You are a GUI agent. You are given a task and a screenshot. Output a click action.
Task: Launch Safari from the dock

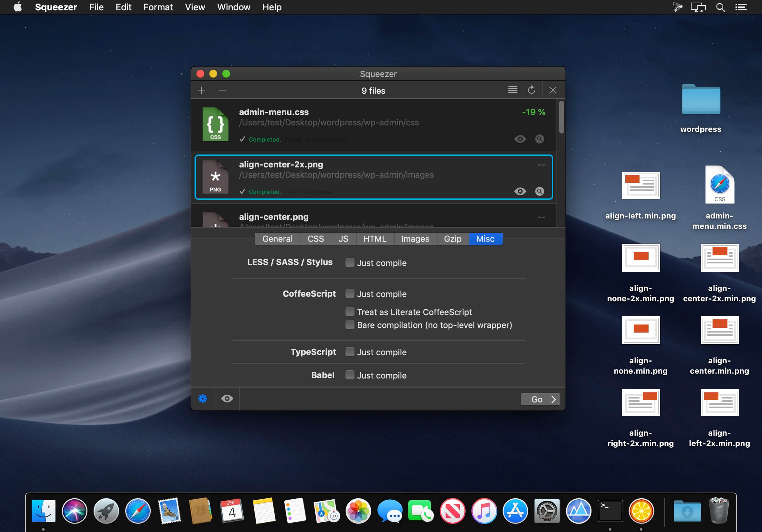coord(138,510)
